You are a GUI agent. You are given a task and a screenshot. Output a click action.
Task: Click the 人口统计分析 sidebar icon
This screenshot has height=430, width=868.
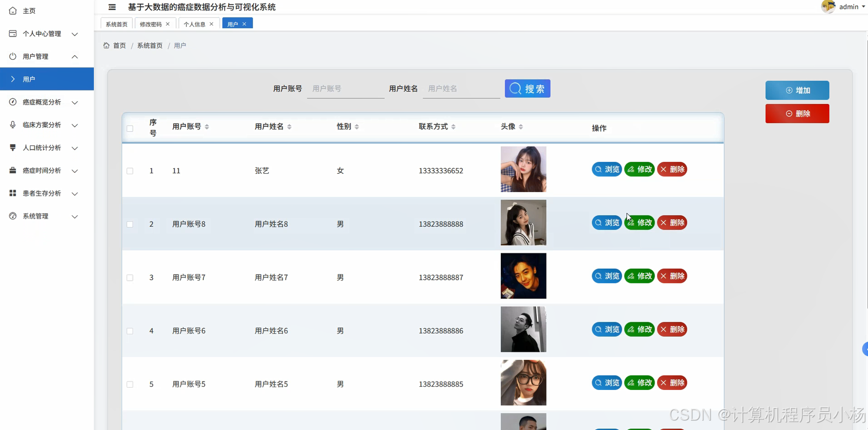[13, 147]
